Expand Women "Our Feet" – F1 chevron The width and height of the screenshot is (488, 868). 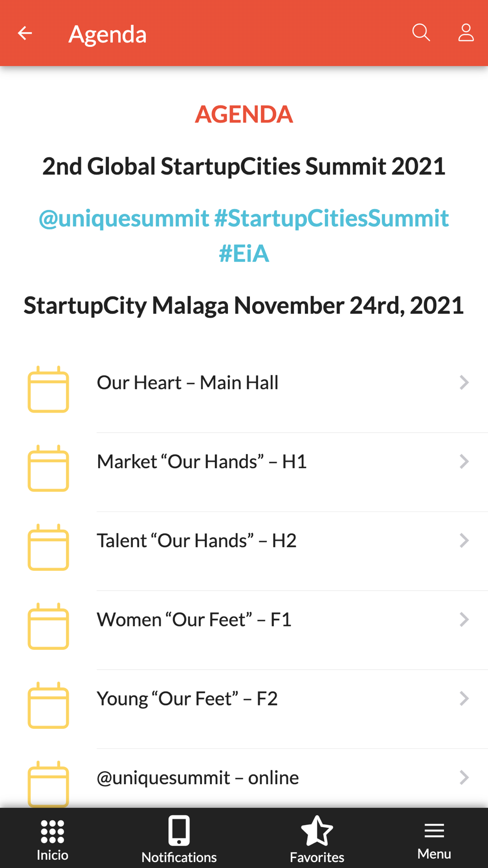pyautogui.click(x=464, y=620)
